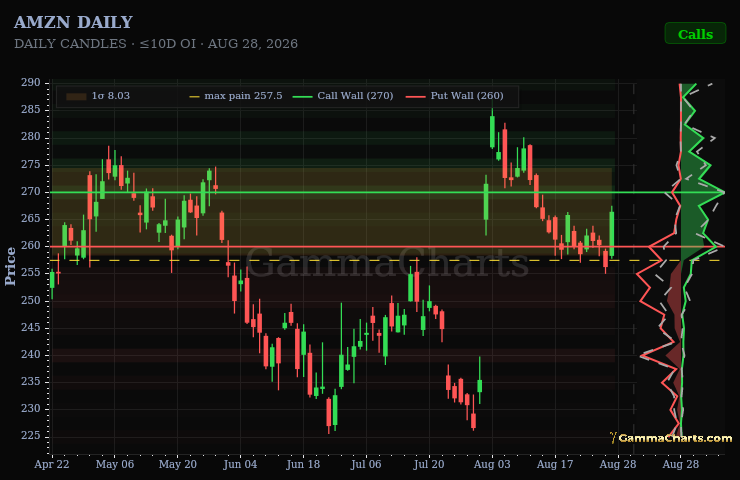Click the Aug 03 date label
Screen dimensions: 740x480
[492, 464]
